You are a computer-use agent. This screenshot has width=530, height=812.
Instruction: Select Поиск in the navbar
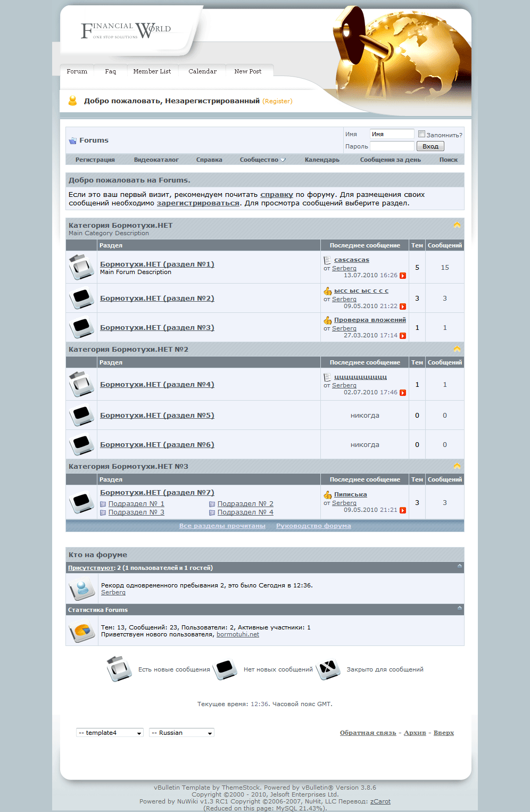click(x=449, y=160)
